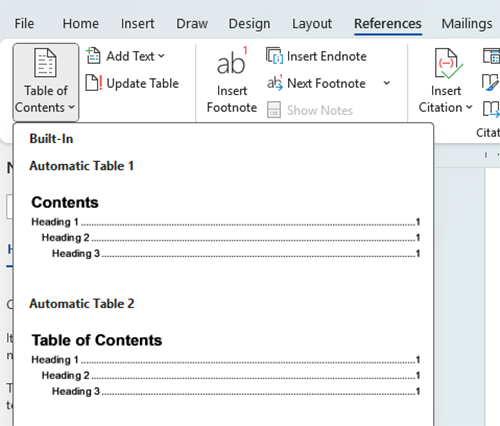The height and width of the screenshot is (426, 500).
Task: Expand the Insert Citation dropdown arrow
Action: pos(469,107)
